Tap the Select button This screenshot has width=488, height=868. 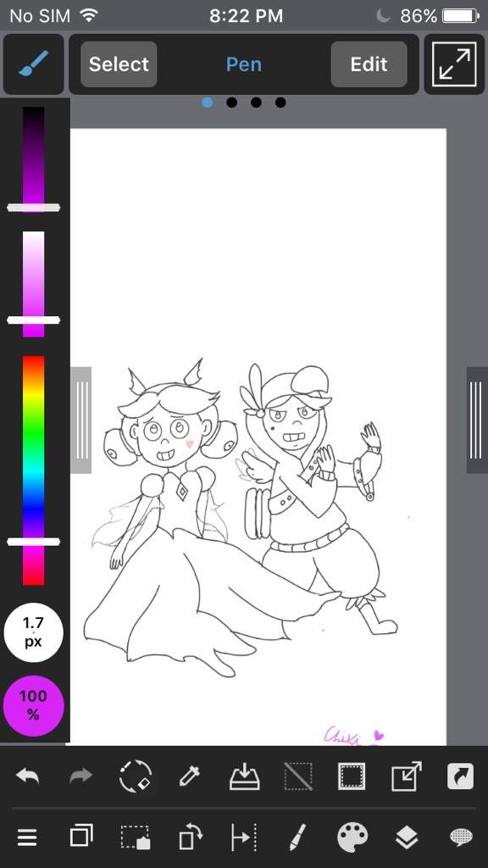click(119, 64)
